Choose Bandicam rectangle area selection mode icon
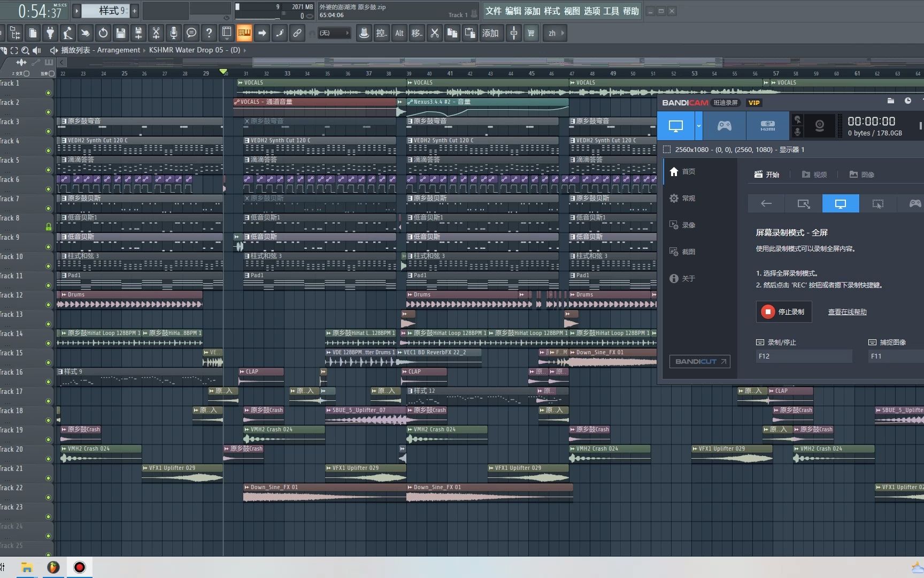 pyautogui.click(x=803, y=203)
